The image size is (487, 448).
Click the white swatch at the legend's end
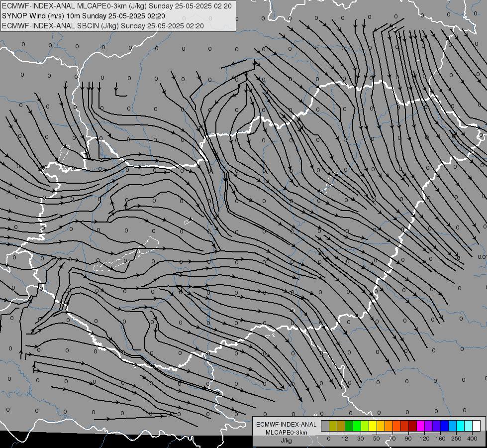click(476, 426)
